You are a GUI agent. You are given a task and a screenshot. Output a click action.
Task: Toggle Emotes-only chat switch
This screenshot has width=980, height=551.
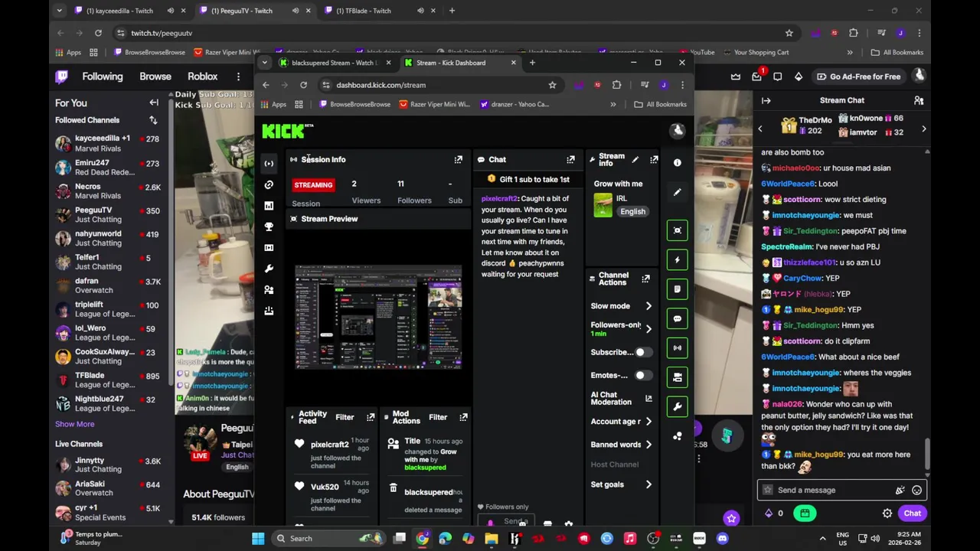point(643,375)
